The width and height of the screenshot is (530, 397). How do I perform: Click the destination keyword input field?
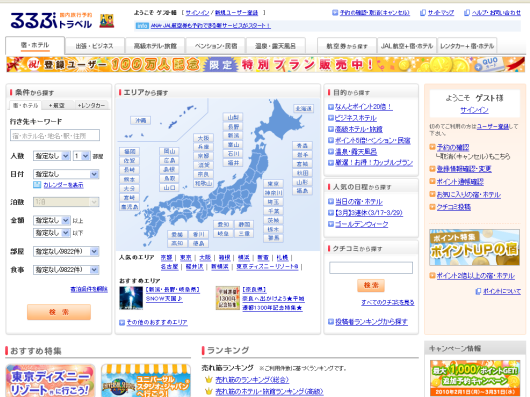pyautogui.click(x=55, y=135)
